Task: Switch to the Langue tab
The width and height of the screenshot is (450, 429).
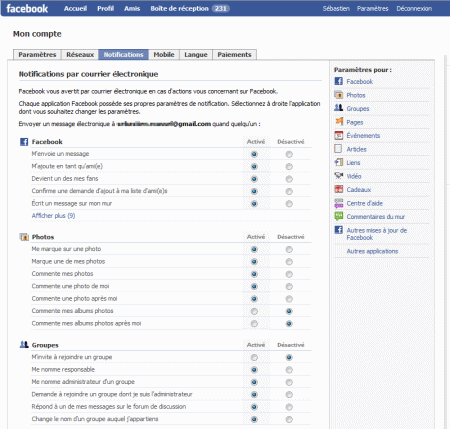Action: tap(196, 54)
